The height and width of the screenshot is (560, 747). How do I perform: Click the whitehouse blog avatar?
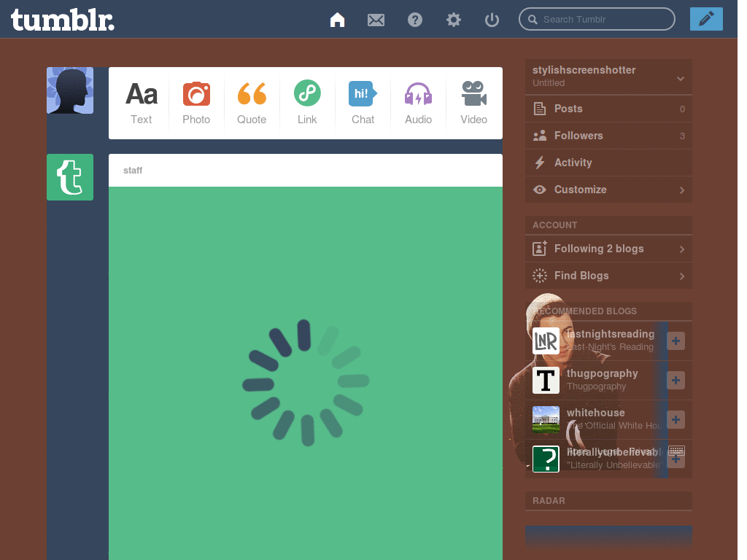[x=546, y=419]
